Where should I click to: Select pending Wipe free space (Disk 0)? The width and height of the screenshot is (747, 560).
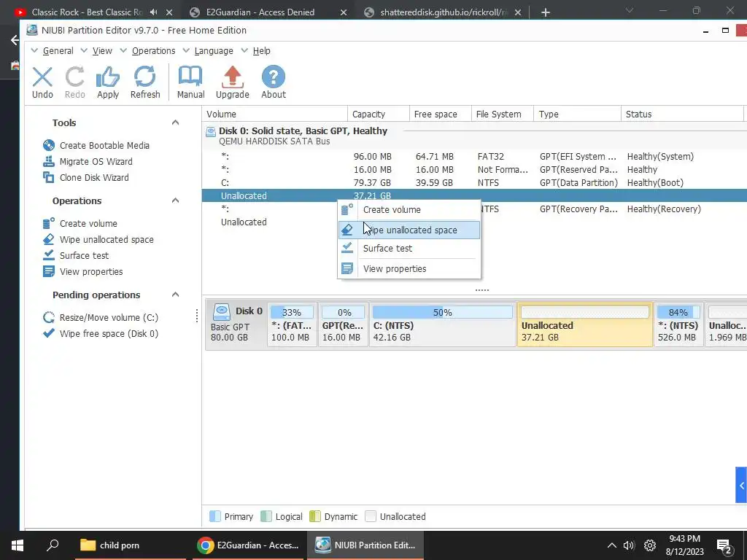[101, 334]
